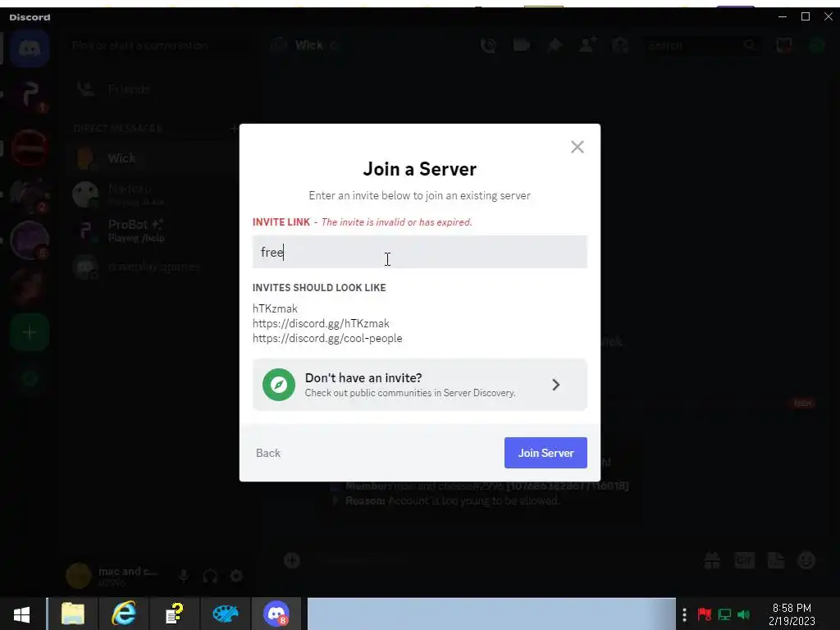Viewport: 840px width, 630px height.
Task: Click the Add Friends to DM icon
Action: [587, 46]
